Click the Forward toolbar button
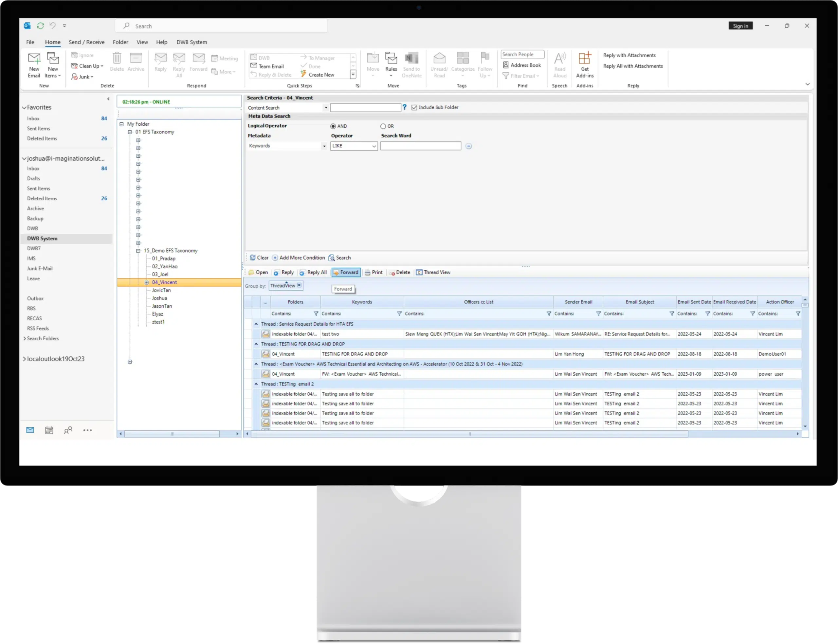The width and height of the screenshot is (838, 644). click(x=346, y=273)
